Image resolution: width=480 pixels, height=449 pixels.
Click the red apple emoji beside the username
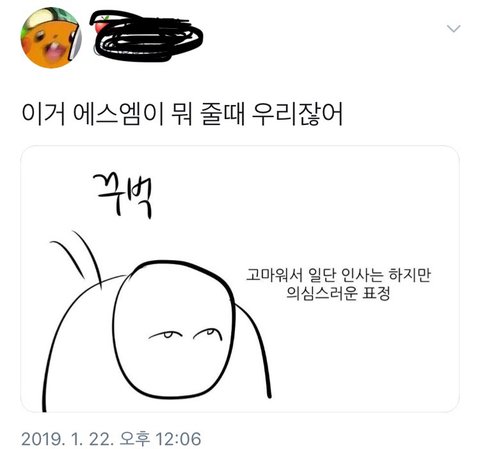[102, 24]
